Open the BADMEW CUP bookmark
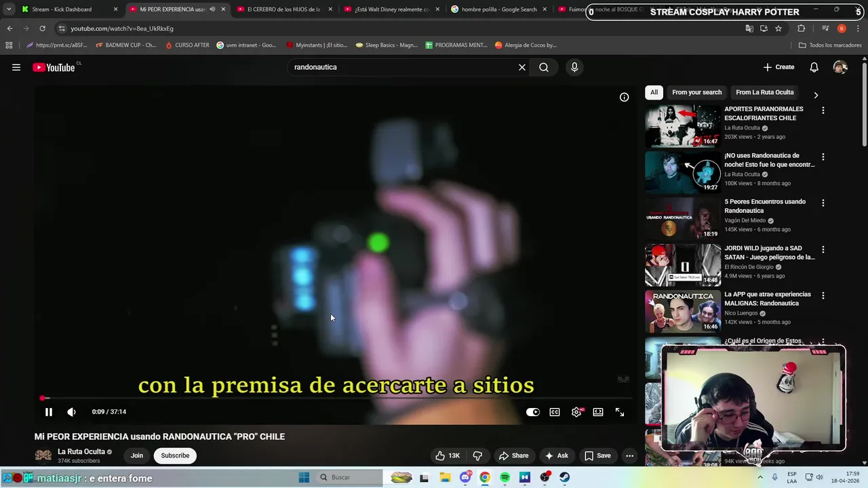868x488 pixels. click(x=126, y=45)
